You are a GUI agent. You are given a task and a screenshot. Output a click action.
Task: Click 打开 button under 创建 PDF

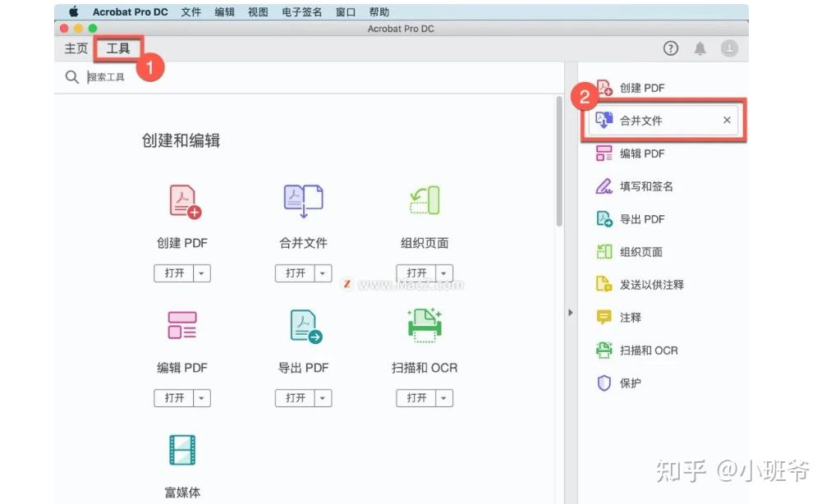[174, 273]
